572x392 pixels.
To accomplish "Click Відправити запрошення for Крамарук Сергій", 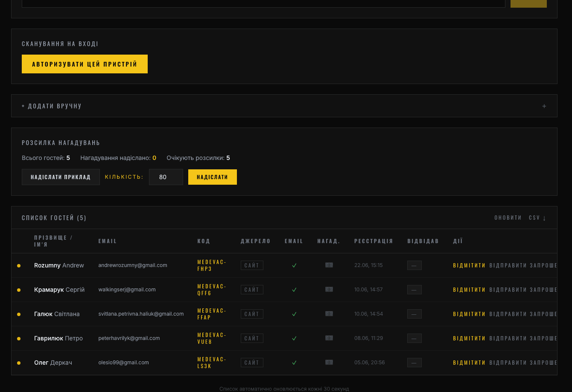I will (x=523, y=290).
